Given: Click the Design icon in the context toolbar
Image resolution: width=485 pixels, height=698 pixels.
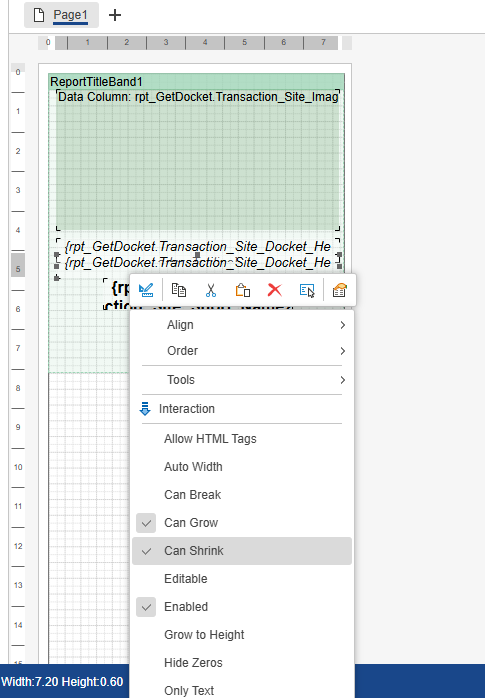Looking at the screenshot, I should click(146, 290).
